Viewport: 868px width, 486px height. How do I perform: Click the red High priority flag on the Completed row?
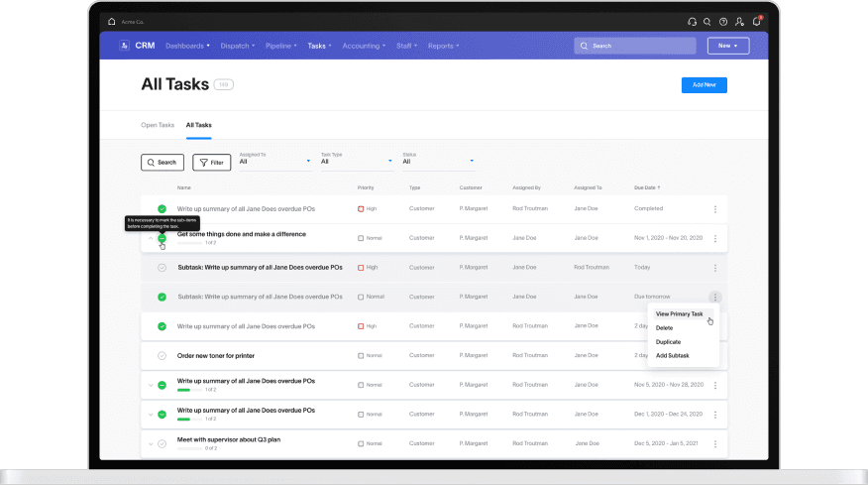coord(361,209)
